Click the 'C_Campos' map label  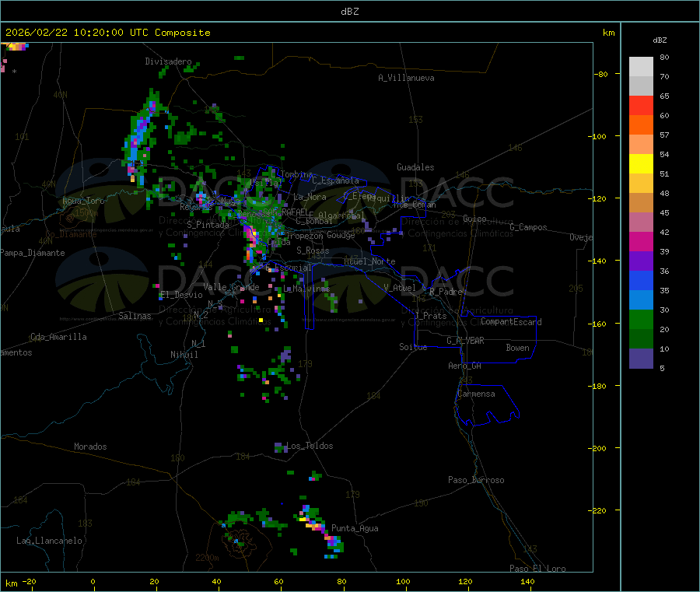click(528, 227)
